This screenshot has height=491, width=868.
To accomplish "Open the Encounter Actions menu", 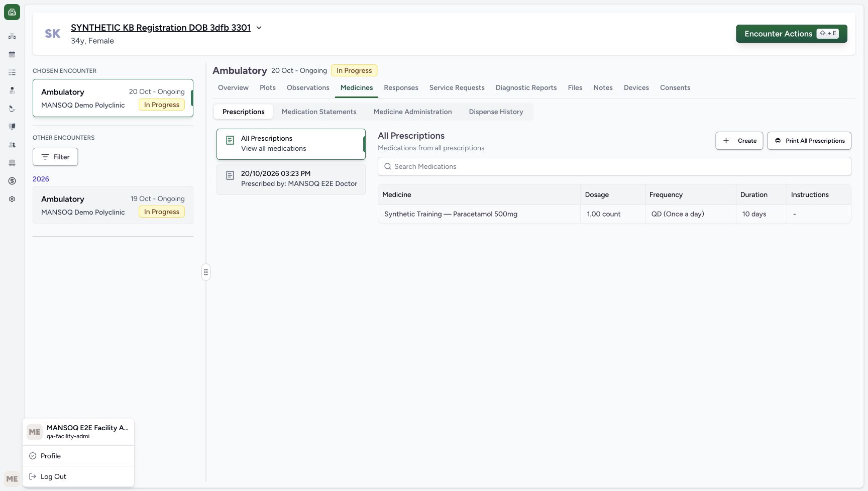I will click(x=791, y=34).
